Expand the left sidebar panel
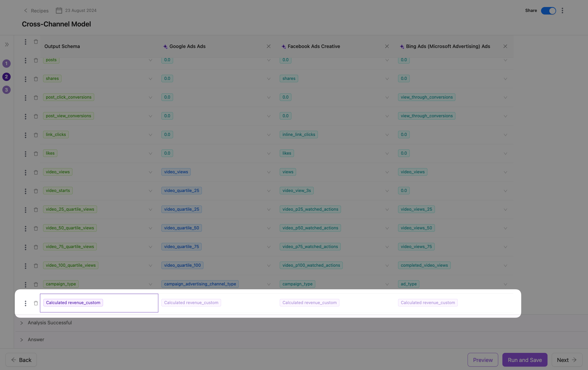This screenshot has width=588, height=370. (x=7, y=44)
